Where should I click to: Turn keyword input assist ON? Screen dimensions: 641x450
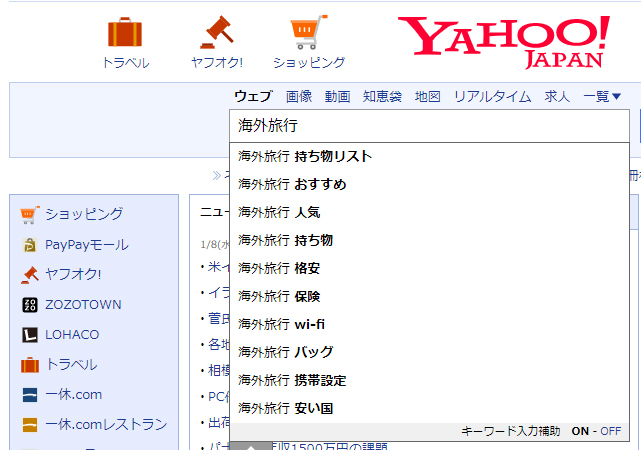tap(580, 431)
